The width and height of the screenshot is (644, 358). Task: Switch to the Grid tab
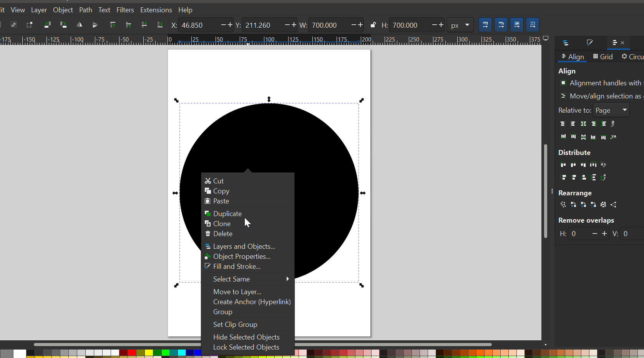point(603,57)
